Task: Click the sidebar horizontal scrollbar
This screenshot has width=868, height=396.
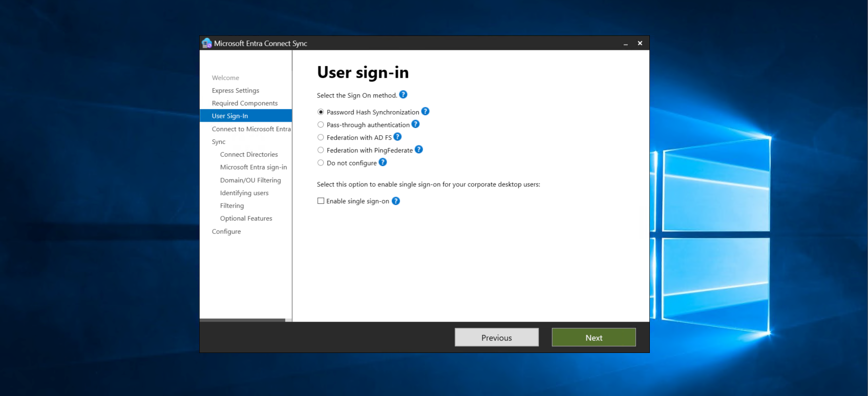Action: [x=242, y=320]
